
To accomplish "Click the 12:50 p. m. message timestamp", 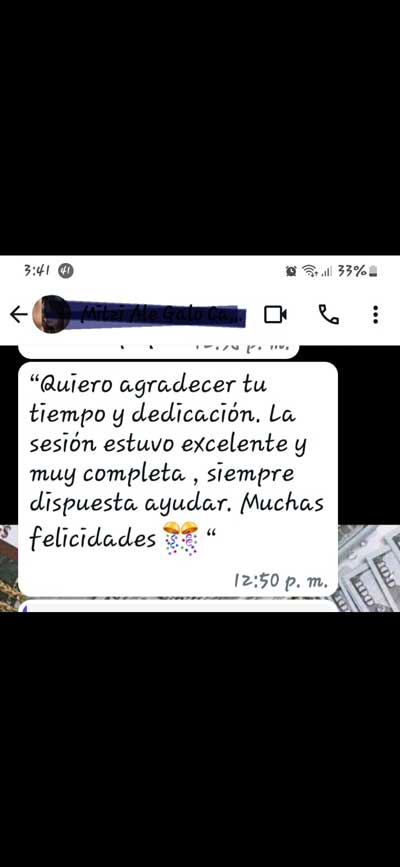I will 280,581.
